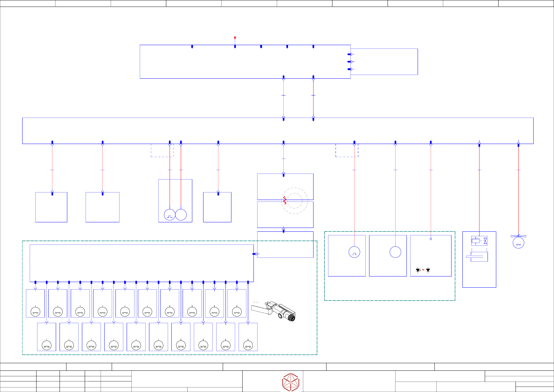The image size is (554, 392).
Task: Click small terminal circle above the diodes
Action: pos(431,239)
